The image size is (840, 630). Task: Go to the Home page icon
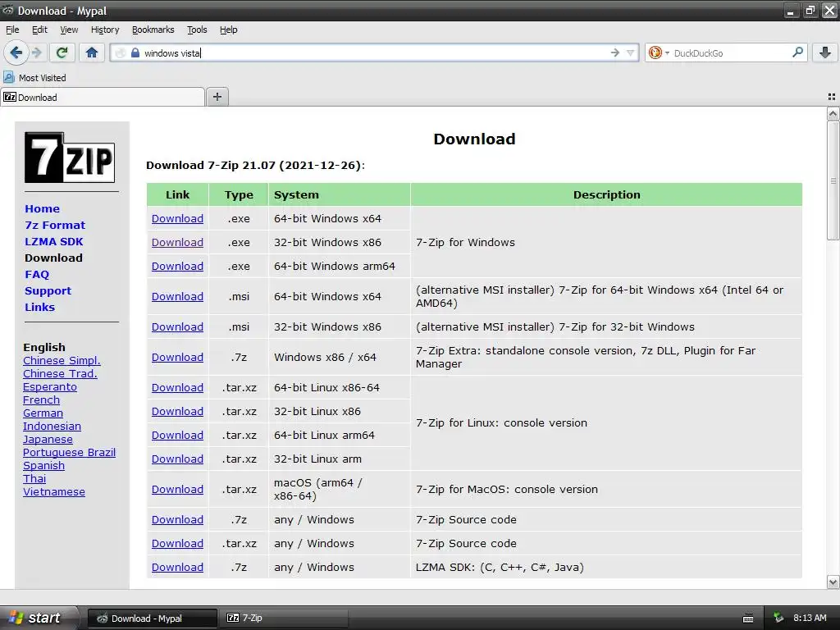coord(92,52)
